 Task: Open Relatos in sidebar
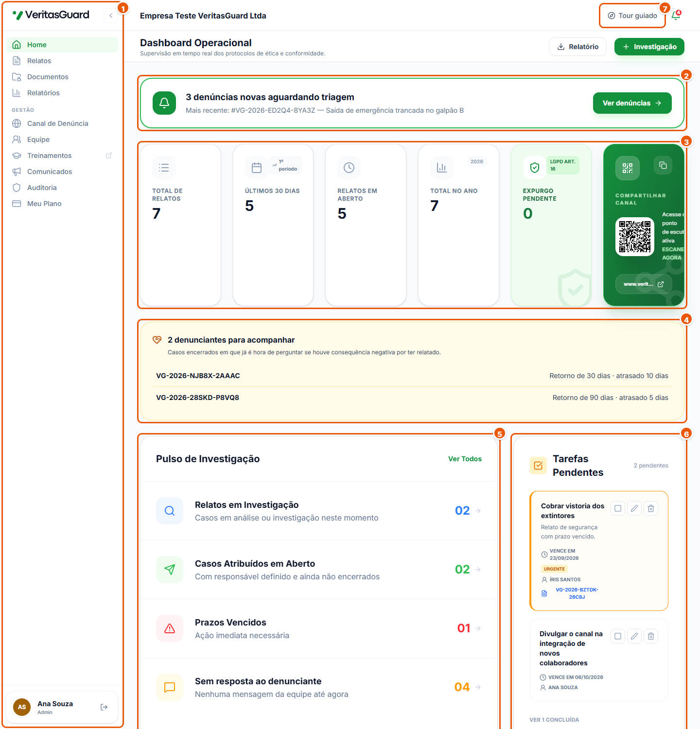click(x=62, y=61)
